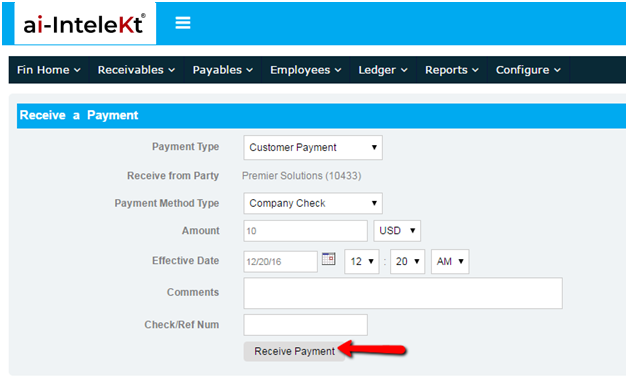Image resolution: width=628 pixels, height=381 pixels.
Task: Switch the AM/PM dropdown
Action: (450, 262)
